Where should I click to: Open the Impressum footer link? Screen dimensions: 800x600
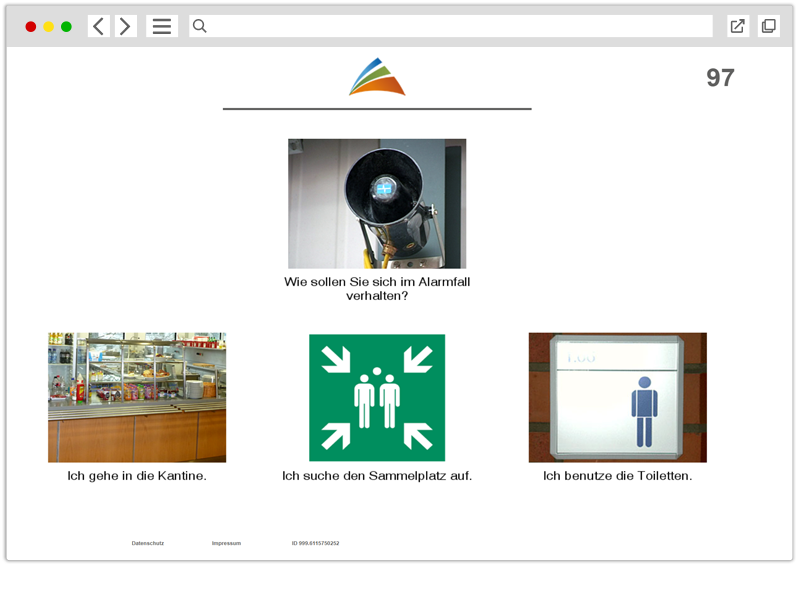pyautogui.click(x=226, y=543)
